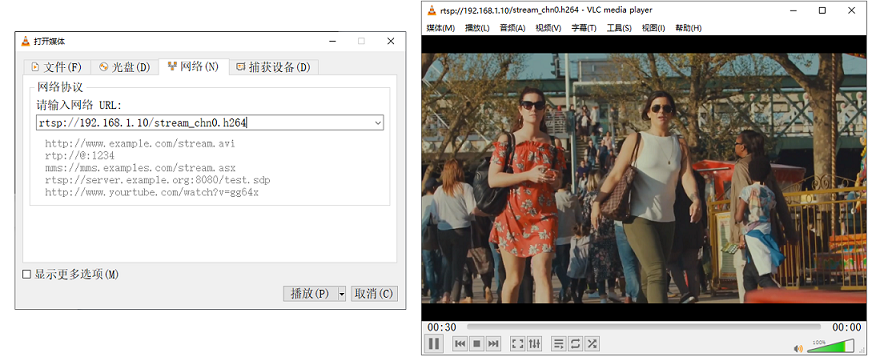Open the 工具(S) menu

pyautogui.click(x=619, y=28)
